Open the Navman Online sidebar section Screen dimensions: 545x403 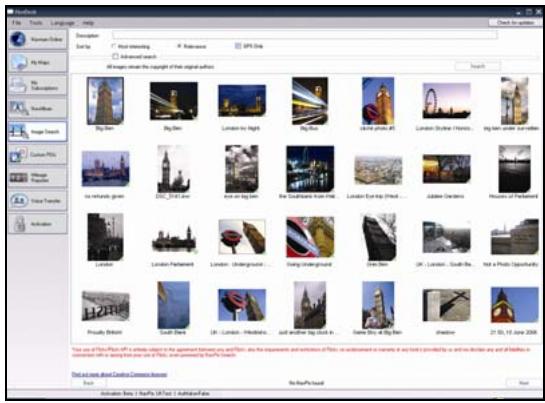pos(38,39)
